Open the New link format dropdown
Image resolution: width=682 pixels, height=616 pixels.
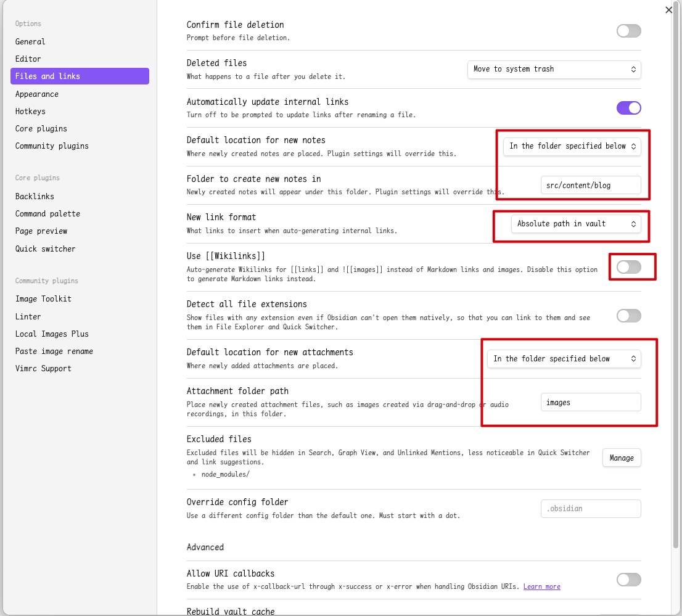pos(576,224)
